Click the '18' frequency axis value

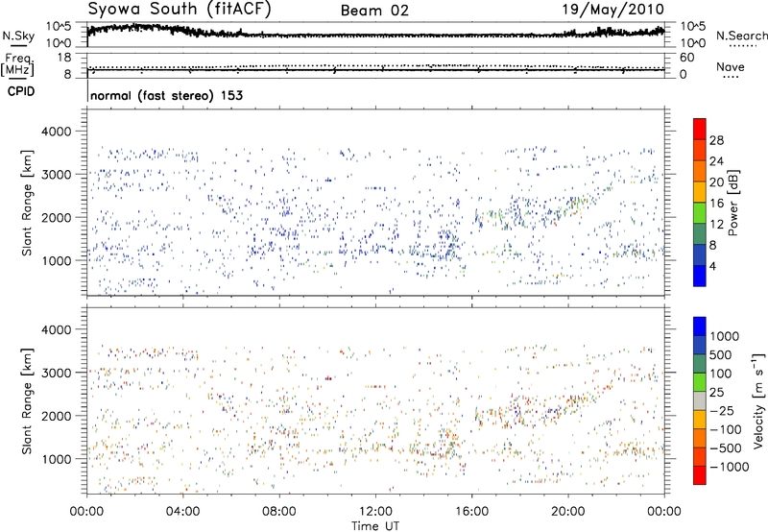[x=64, y=58]
